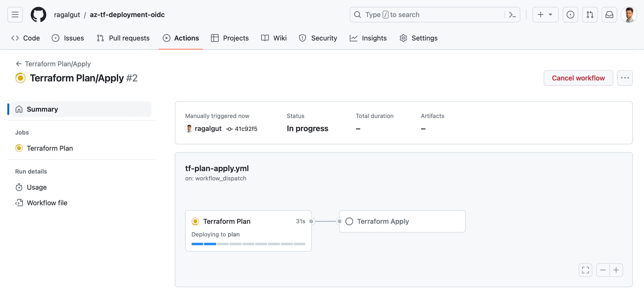This screenshot has width=644, height=293.
Task: Click the Terraform Plan progress bar
Action: pyautogui.click(x=248, y=244)
